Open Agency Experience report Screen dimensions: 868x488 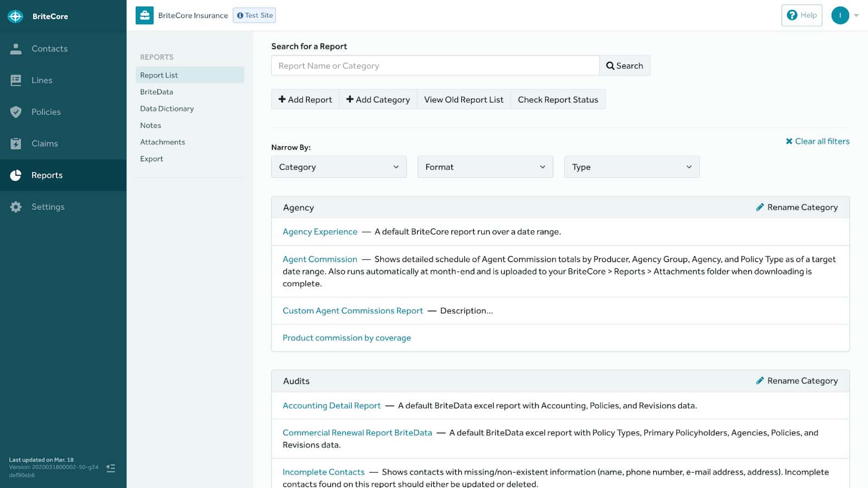[x=320, y=232]
